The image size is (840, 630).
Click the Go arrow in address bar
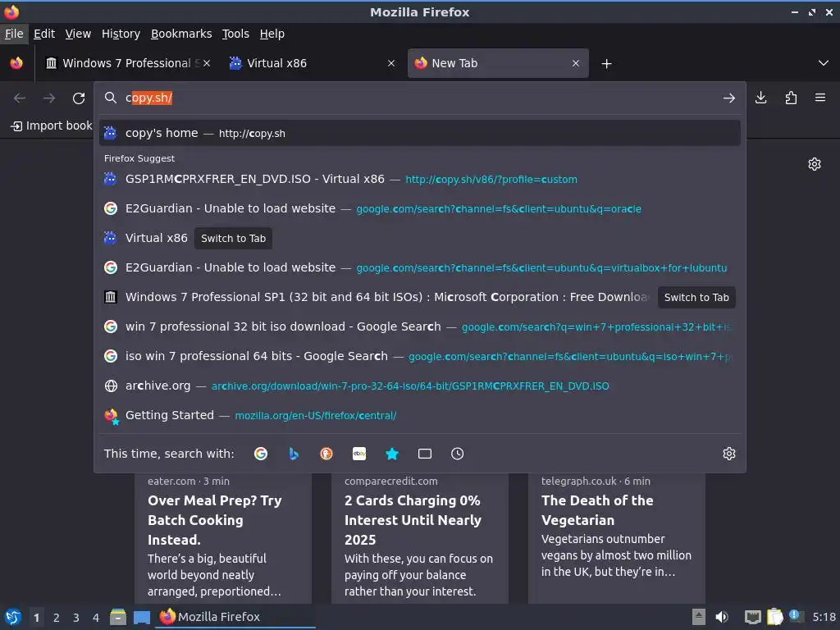click(728, 98)
